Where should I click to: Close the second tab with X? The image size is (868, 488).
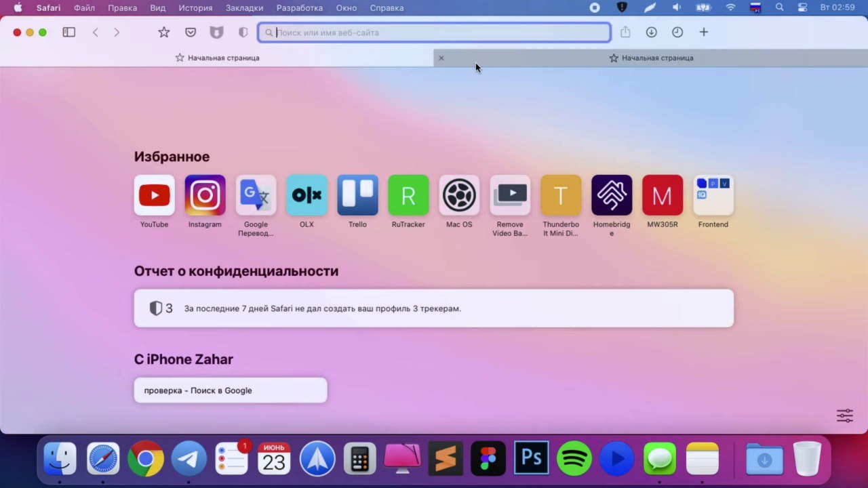(x=441, y=58)
